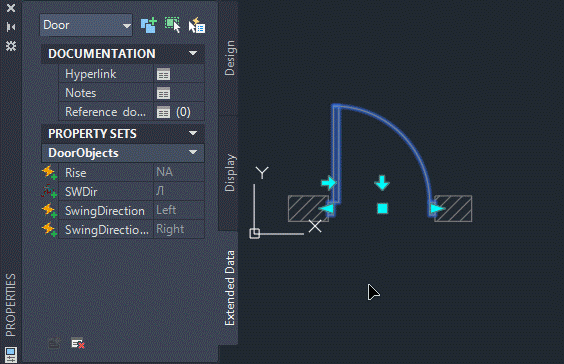This screenshot has width=564, height=364.
Task: Close the Properties palette
Action: [x=11, y=8]
